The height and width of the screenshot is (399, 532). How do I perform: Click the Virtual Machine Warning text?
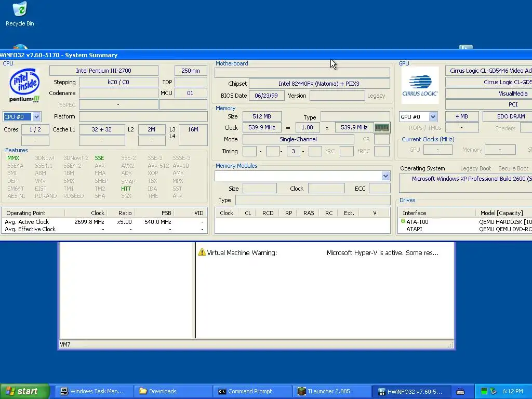click(x=242, y=253)
